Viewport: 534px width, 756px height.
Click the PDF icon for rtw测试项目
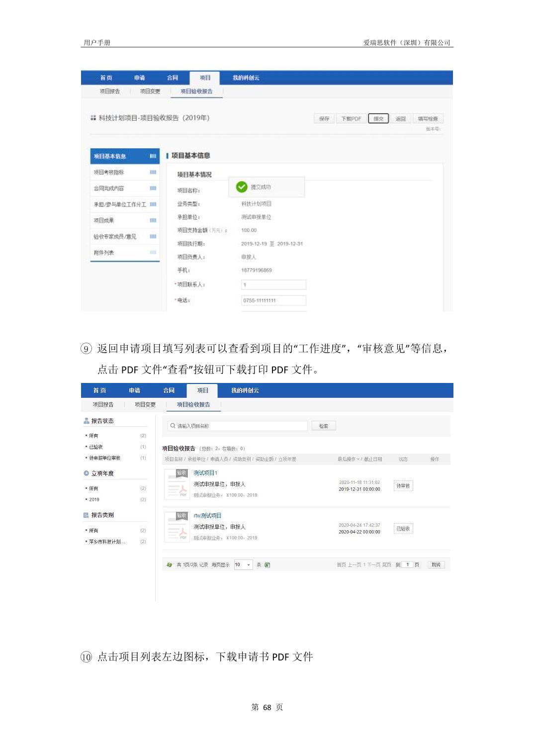pyautogui.click(x=176, y=527)
